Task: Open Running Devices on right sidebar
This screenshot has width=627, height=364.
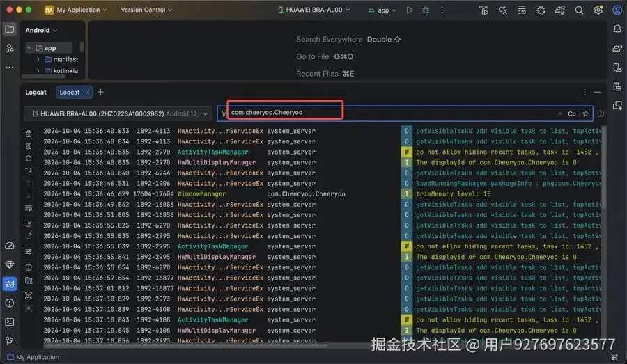Action: 617,86
